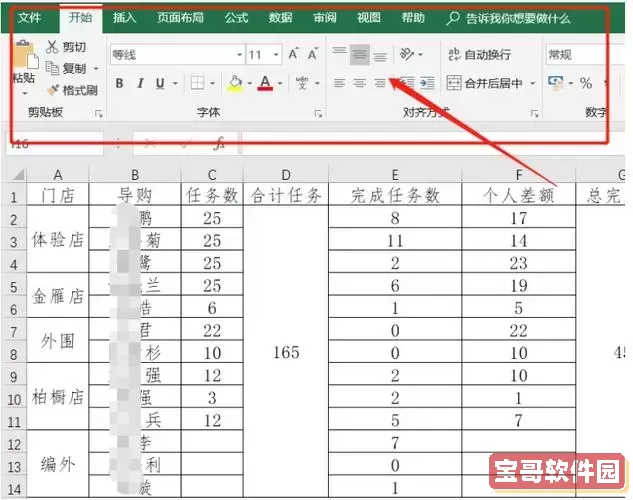
Task: Select row 8 header
Action: (x=14, y=354)
